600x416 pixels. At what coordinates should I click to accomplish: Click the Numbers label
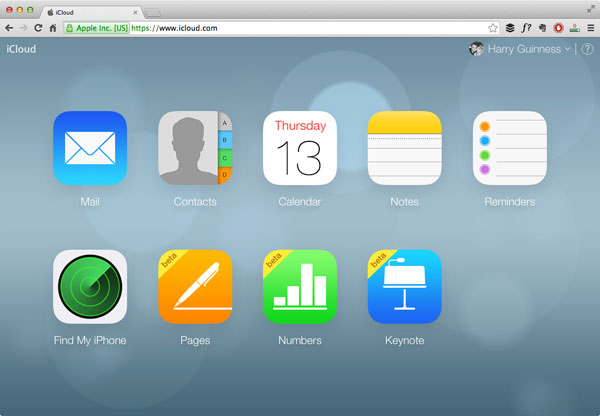click(300, 340)
